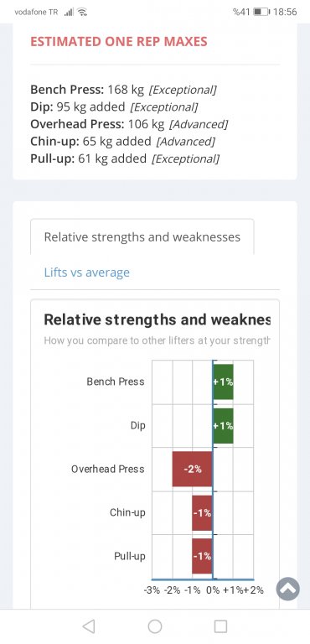This screenshot has height=644, width=310.
Task: Select Relative strengths and weaknesses tab
Action: pos(142,237)
